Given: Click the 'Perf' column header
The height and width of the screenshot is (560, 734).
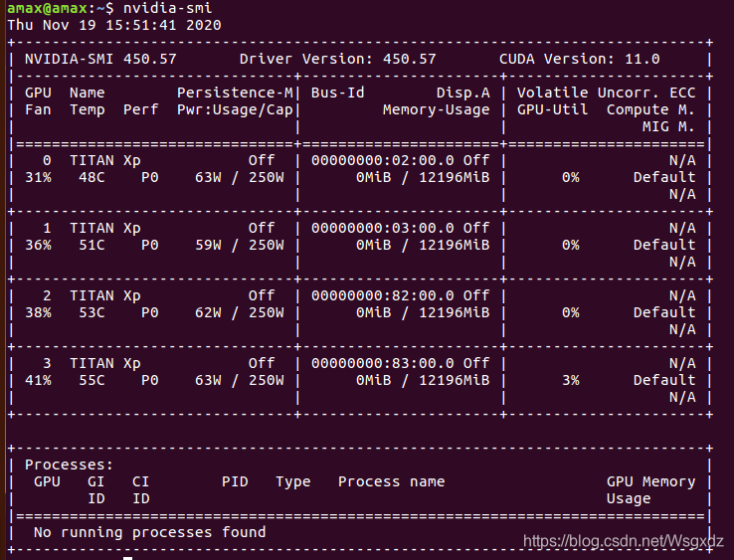Looking at the screenshot, I should [x=141, y=109].
